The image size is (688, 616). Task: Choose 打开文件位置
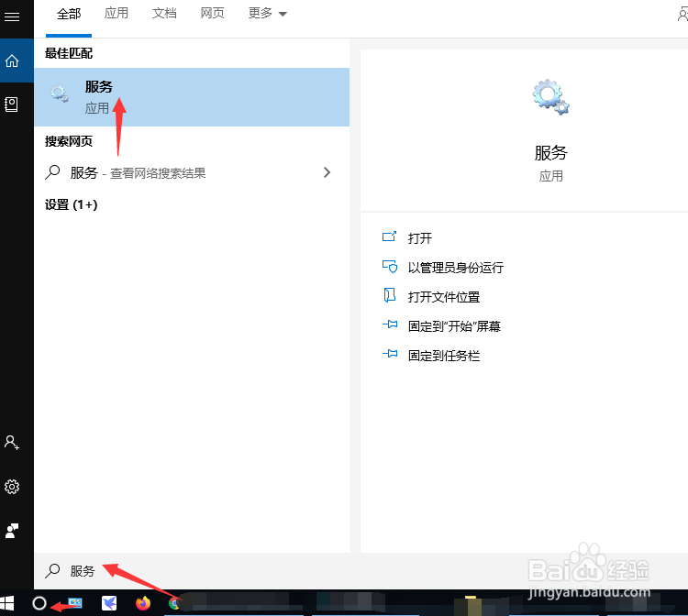coord(444,297)
